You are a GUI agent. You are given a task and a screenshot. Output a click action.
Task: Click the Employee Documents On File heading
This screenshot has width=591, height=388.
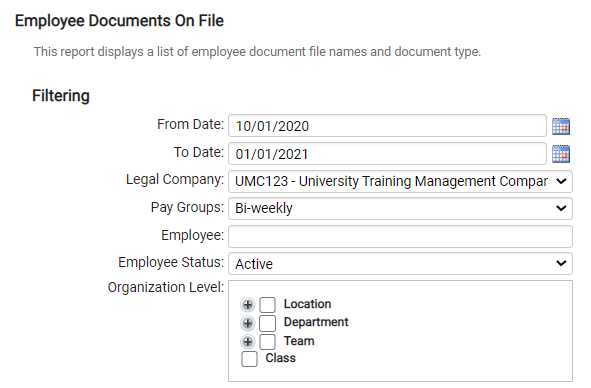pyautogui.click(x=119, y=21)
